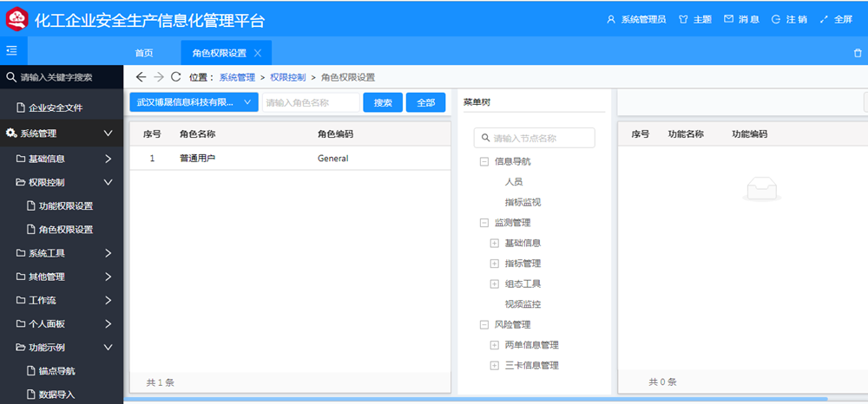This screenshot has width=868, height=404.
Task: Click the 搜索 button
Action: click(383, 102)
